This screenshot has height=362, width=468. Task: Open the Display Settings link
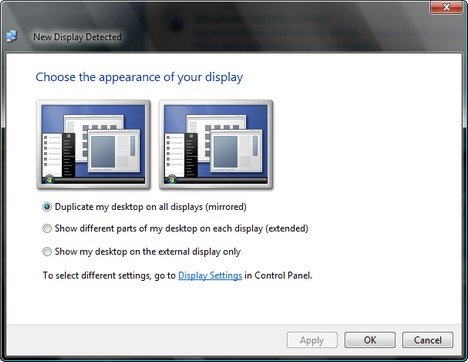[x=210, y=276]
